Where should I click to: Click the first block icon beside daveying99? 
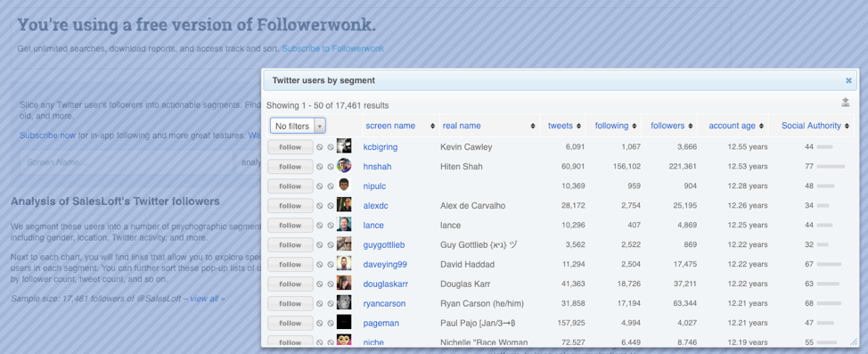[x=319, y=265]
